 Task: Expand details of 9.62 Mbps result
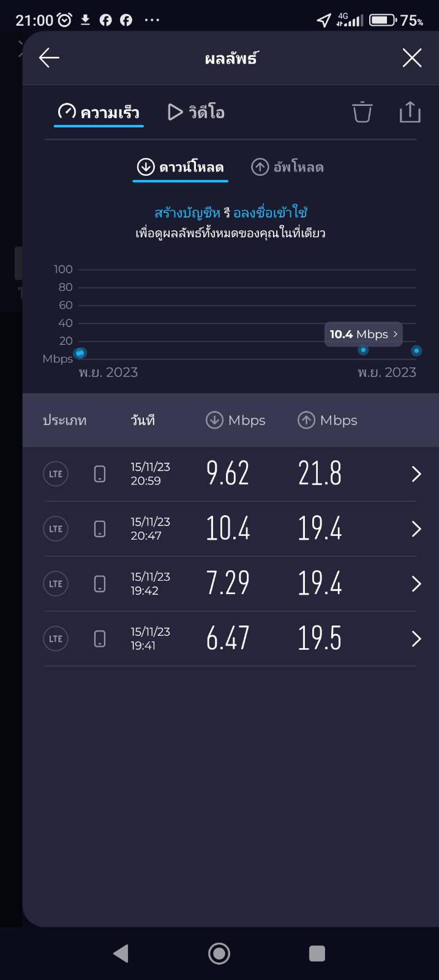416,474
